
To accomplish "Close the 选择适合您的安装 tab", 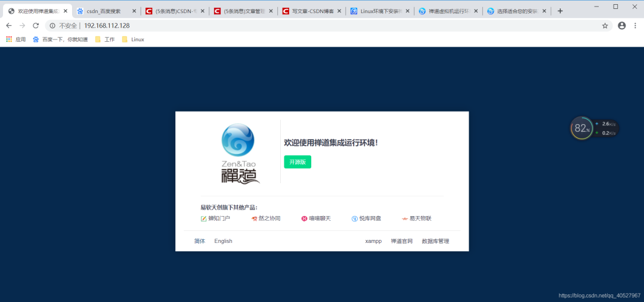I will coord(544,11).
